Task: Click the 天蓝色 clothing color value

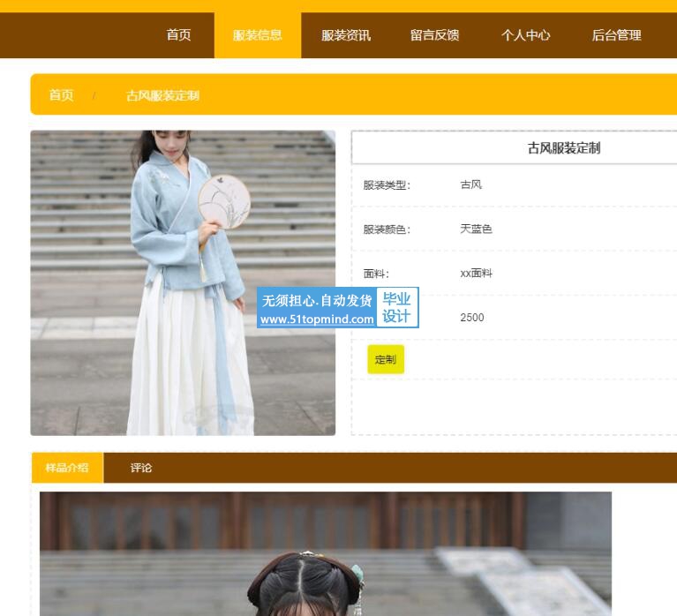Action: point(476,229)
